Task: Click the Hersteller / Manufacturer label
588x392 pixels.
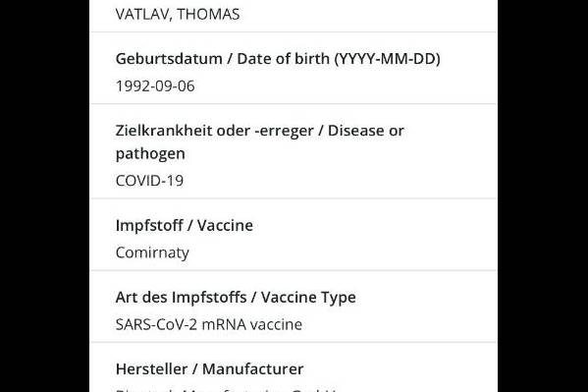Action: (210, 369)
